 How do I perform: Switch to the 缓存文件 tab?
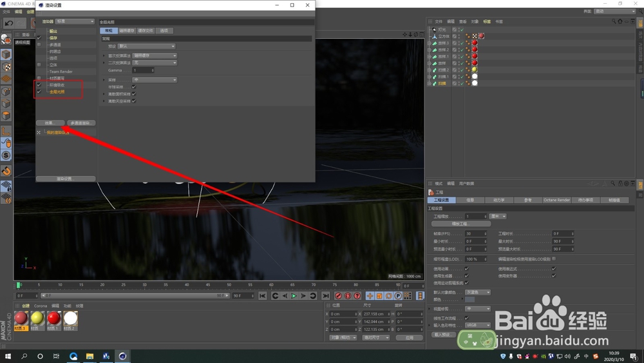click(x=146, y=30)
